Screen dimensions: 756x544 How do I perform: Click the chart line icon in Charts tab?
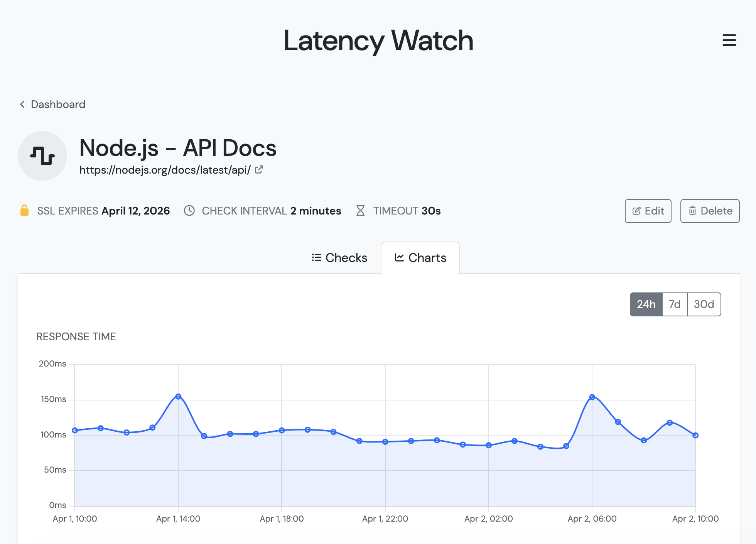click(399, 257)
